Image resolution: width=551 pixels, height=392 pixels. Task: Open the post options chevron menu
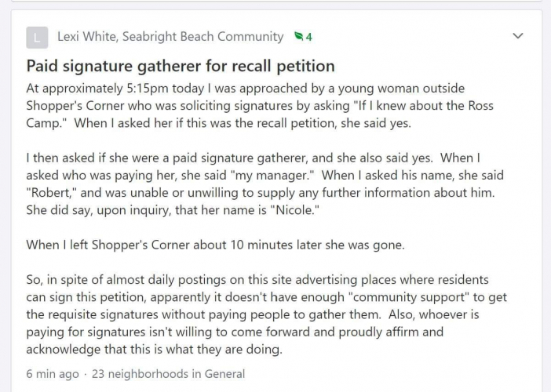click(517, 36)
